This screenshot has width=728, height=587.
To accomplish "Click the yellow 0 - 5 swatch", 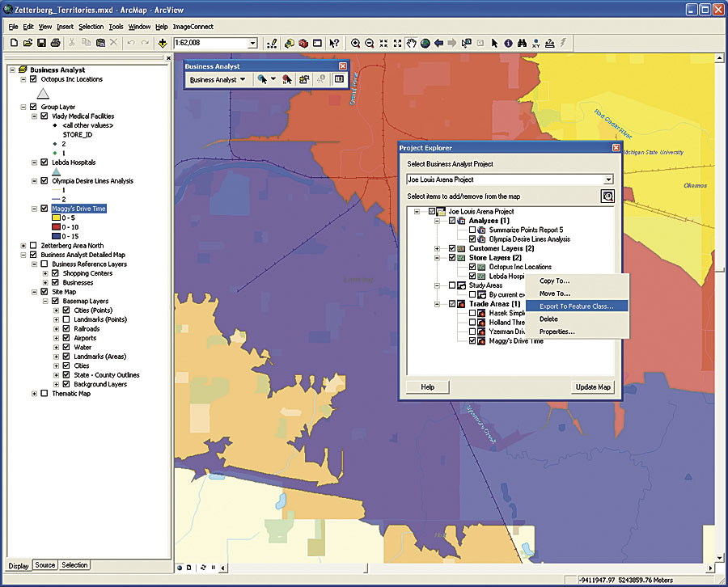I will click(x=56, y=218).
